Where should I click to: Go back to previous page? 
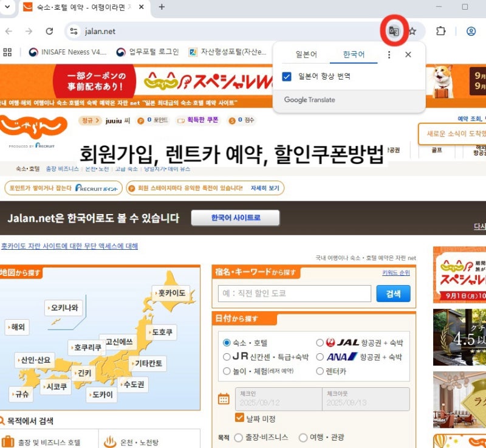coord(9,31)
